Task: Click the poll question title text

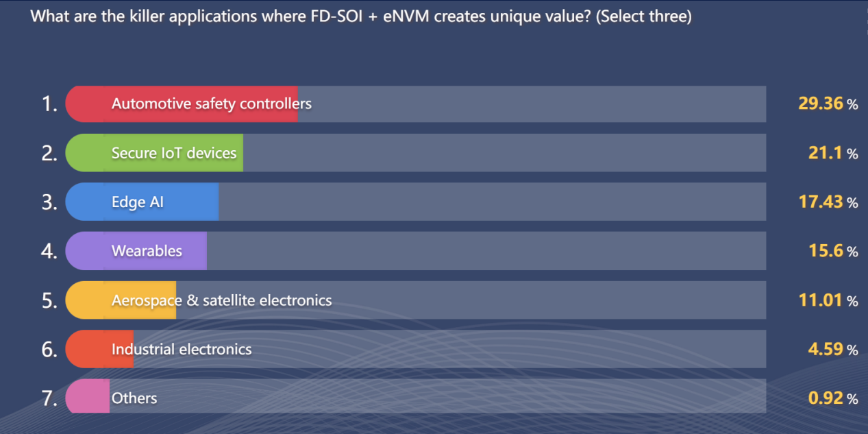Action: pyautogui.click(x=361, y=16)
